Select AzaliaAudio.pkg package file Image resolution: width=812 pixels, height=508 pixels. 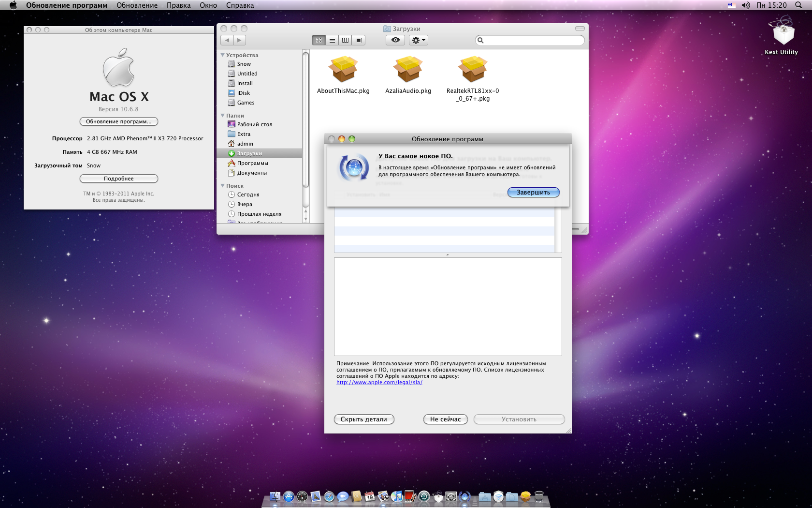[408, 75]
